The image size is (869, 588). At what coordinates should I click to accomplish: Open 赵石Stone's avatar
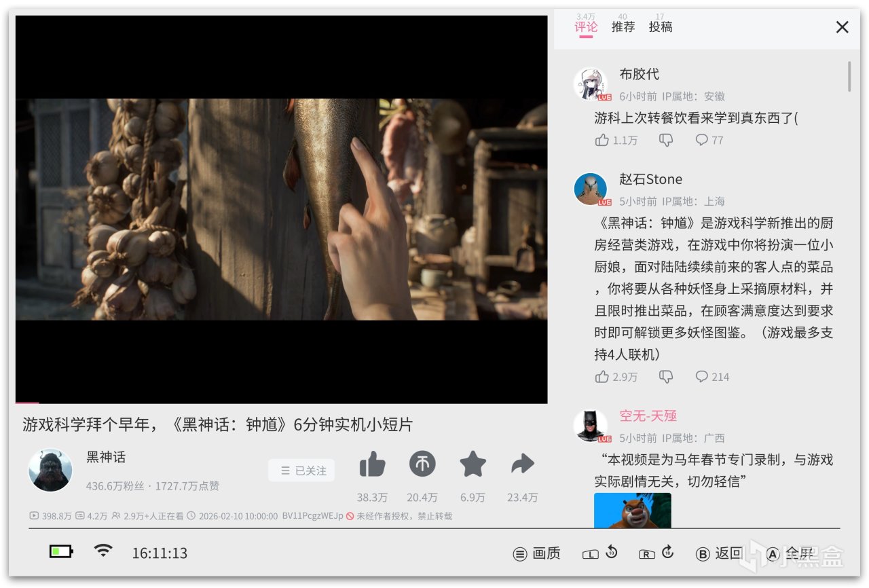(x=591, y=189)
